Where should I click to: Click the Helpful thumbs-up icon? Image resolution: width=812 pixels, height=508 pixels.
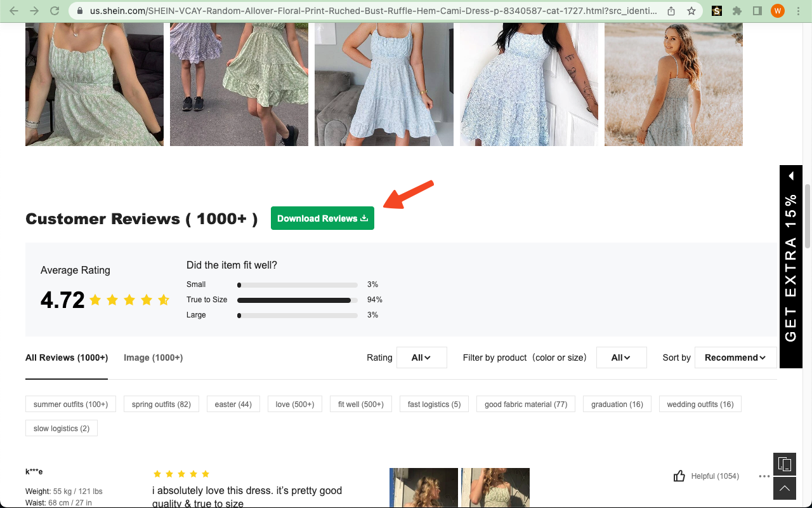pos(679,476)
